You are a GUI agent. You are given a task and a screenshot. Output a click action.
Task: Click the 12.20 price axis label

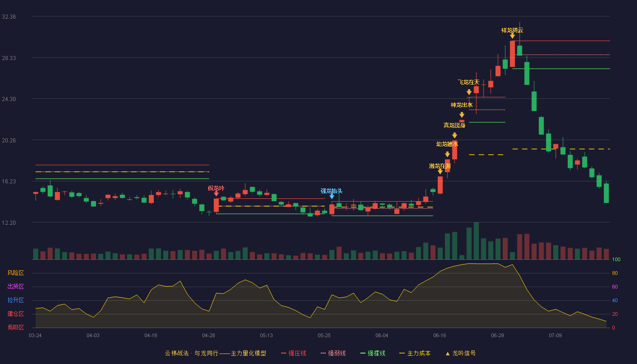pyautogui.click(x=9, y=223)
